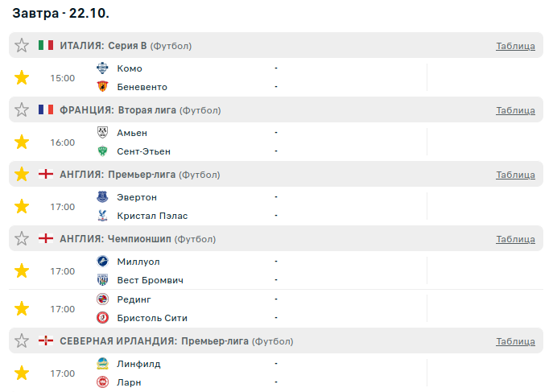This screenshot has width=553, height=392.
Task: Click the Linfield club logo
Action: [x=102, y=364]
